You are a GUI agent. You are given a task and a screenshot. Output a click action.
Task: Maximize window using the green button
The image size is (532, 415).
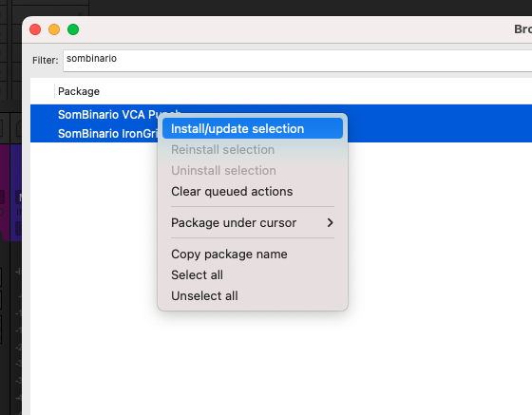point(73,29)
